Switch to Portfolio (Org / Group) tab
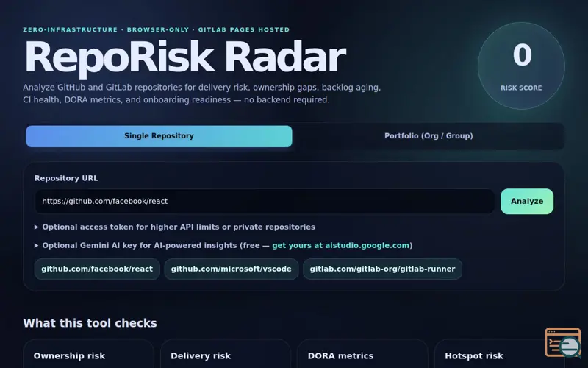The width and height of the screenshot is (588, 368). 429,136
